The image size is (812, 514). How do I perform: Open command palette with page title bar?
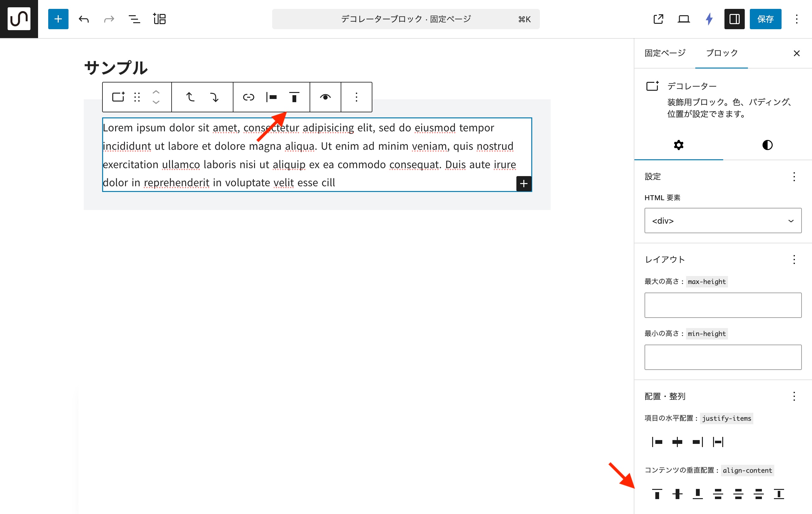(406, 19)
